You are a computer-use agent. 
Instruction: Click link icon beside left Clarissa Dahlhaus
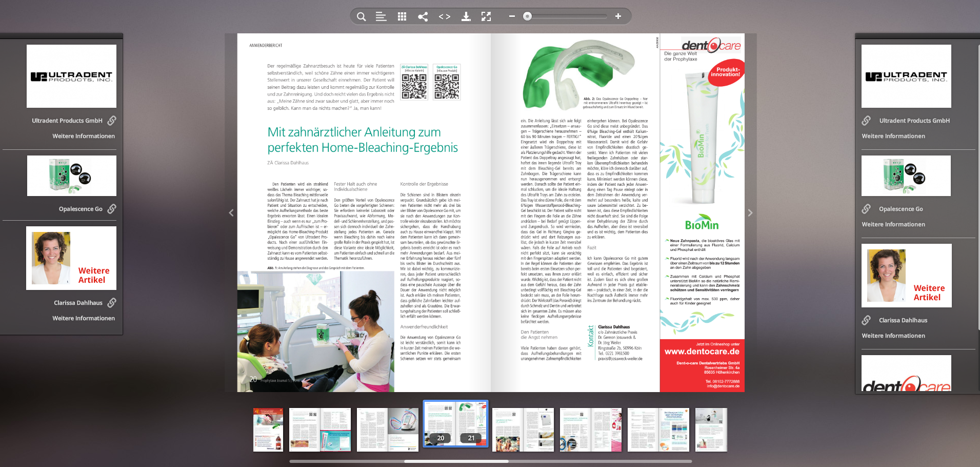pos(112,303)
